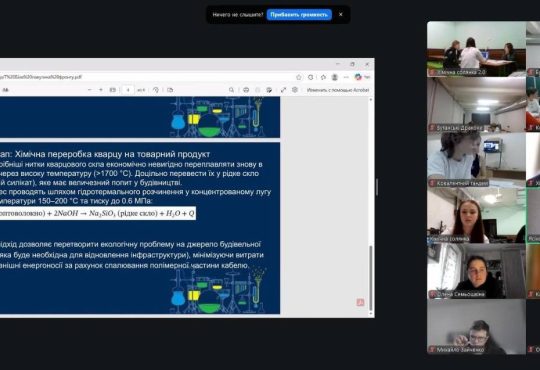
Task: Zoom out the PDF with minus icon
Action: click(x=90, y=90)
